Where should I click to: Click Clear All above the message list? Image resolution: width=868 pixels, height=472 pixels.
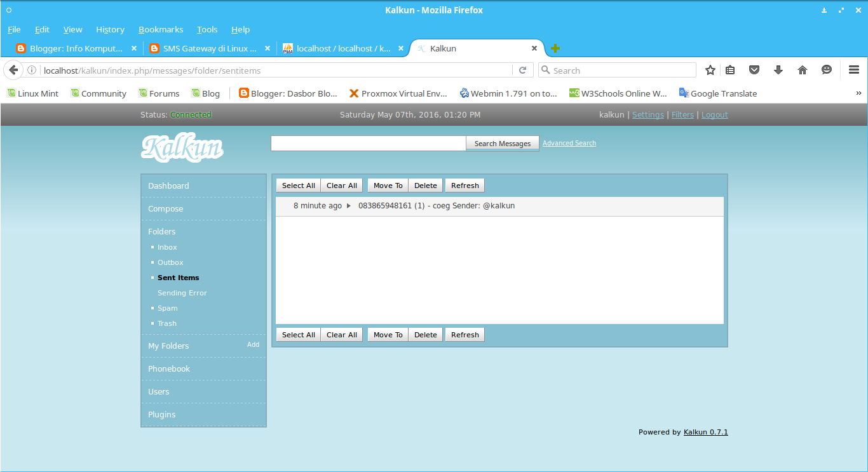click(342, 185)
